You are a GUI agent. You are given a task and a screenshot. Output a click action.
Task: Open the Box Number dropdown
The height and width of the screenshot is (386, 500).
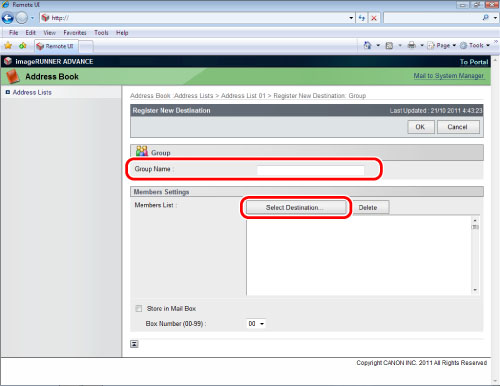[x=256, y=324]
